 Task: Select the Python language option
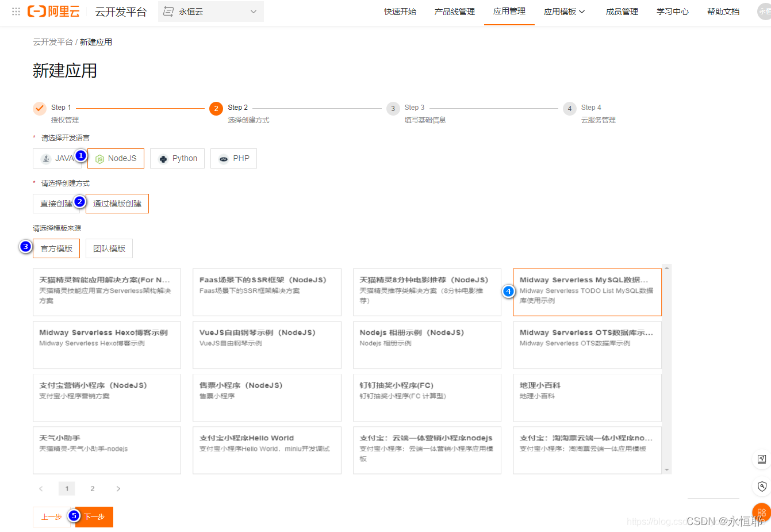pyautogui.click(x=178, y=158)
